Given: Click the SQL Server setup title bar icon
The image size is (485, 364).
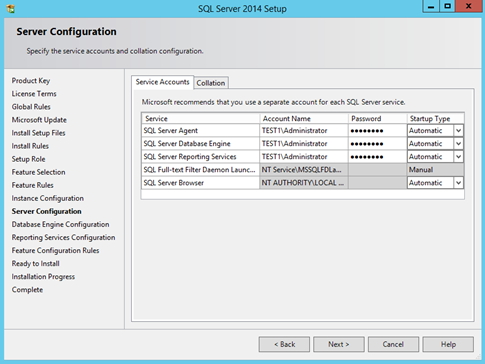Looking at the screenshot, I should [10, 8].
